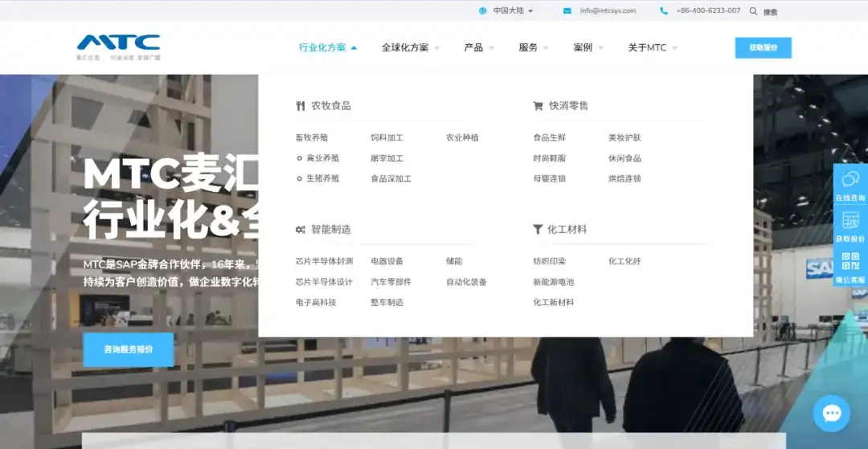This screenshot has width=868, height=449.
Task: Select 农业种植 menu entry
Action: pos(462,137)
